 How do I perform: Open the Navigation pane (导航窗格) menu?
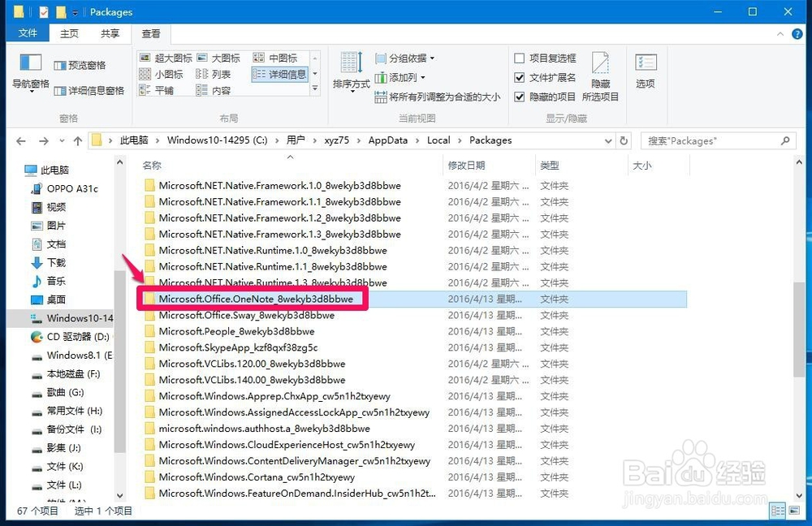(30, 73)
